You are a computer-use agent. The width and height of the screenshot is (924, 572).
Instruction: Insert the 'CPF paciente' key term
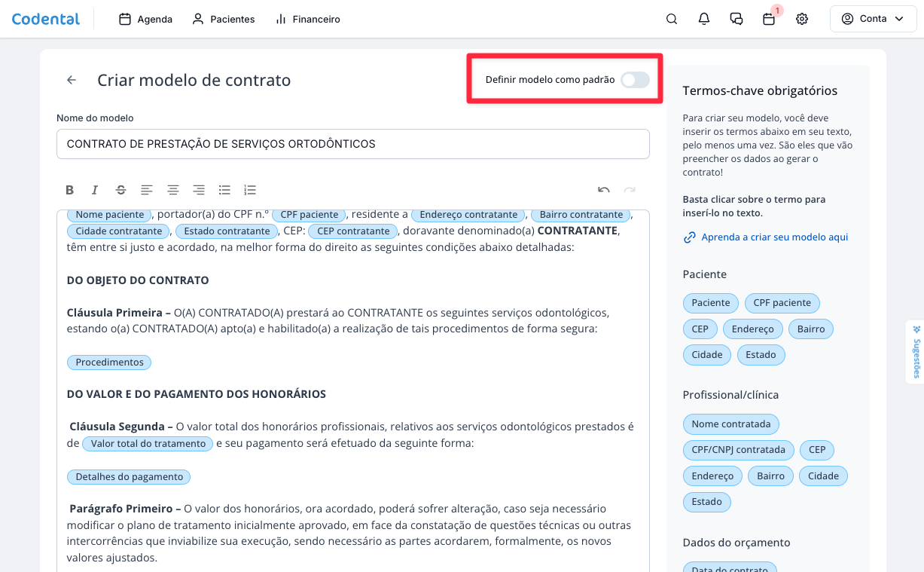[782, 303]
